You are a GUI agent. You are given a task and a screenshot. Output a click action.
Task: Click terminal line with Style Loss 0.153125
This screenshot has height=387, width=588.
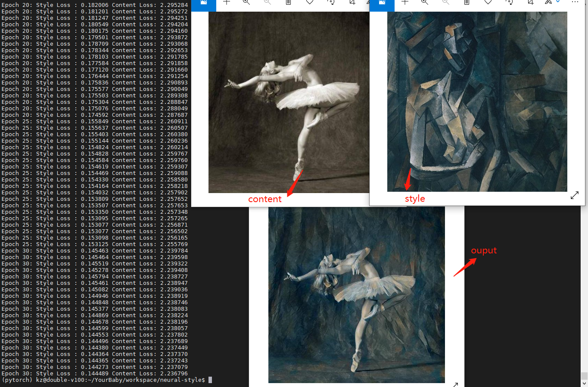click(x=95, y=244)
